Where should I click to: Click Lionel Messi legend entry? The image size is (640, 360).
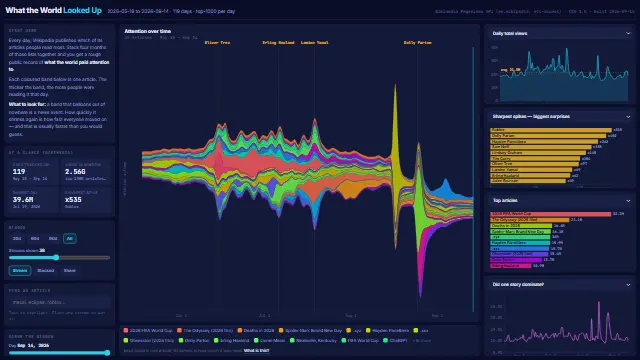tap(269, 340)
